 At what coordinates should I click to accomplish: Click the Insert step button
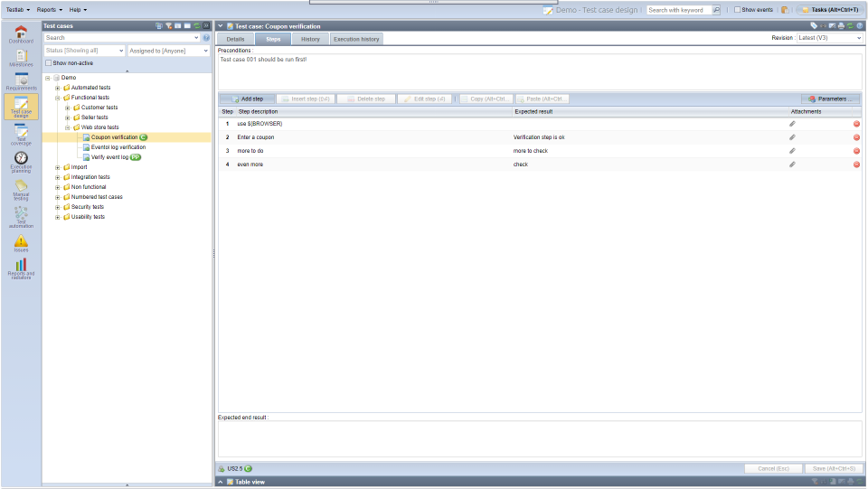coord(306,99)
